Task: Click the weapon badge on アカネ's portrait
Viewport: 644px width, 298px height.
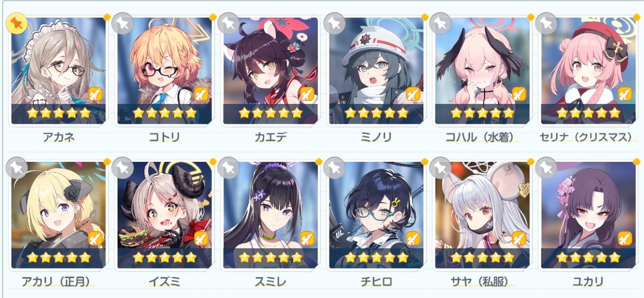Action: (x=95, y=94)
